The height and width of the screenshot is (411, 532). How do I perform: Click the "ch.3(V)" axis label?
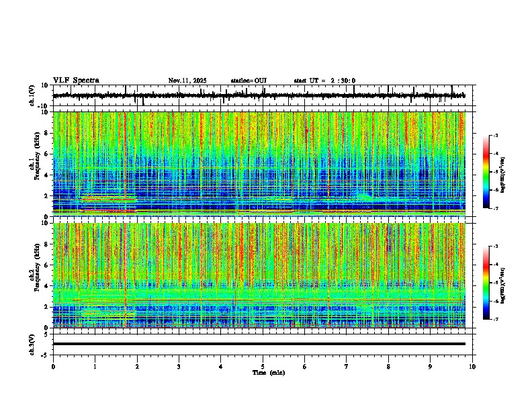tap(33, 345)
